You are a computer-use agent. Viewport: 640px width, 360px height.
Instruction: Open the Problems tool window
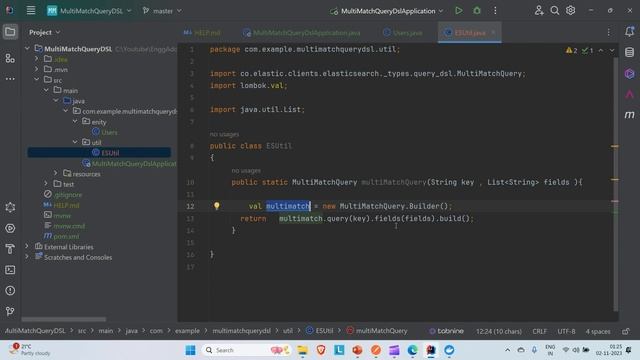(10, 291)
